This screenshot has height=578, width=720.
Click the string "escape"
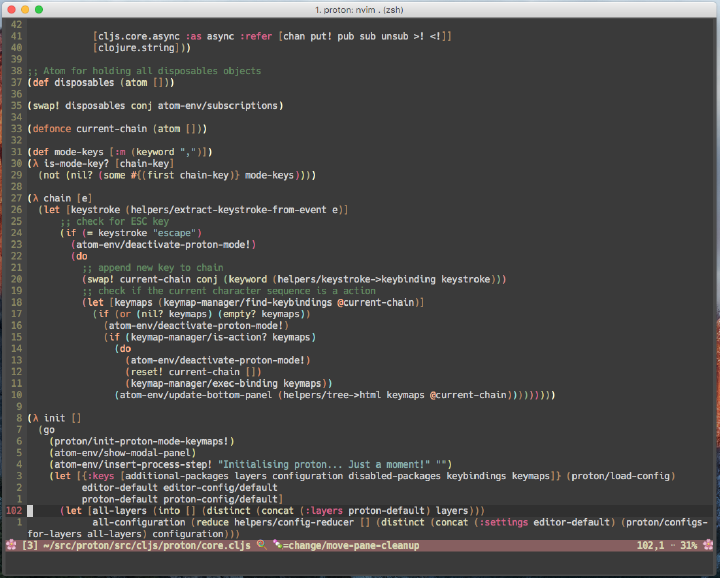[174, 233]
